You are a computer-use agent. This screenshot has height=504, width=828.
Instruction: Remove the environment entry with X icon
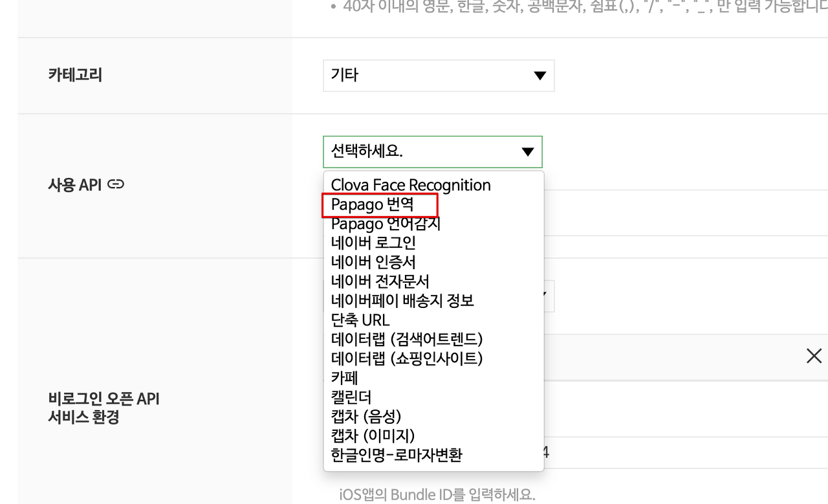(x=814, y=356)
